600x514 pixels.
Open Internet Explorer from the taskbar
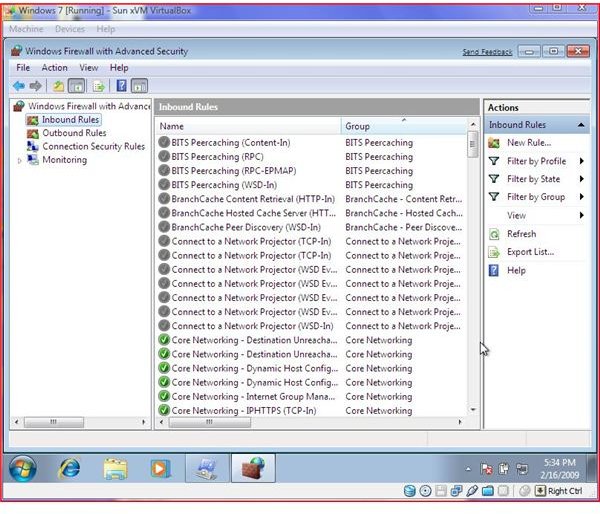pos(69,468)
